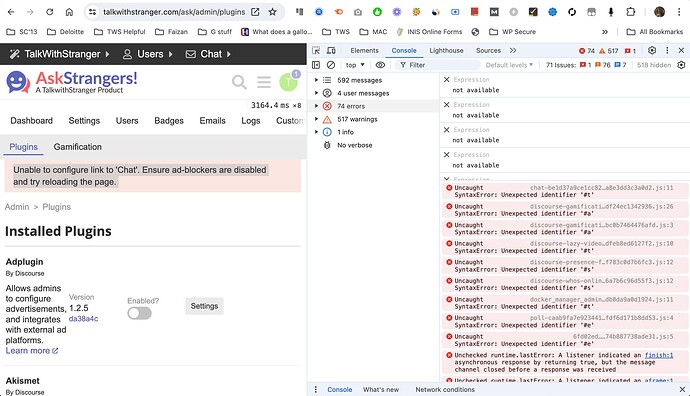Remove the second live expression
690x396 pixels.
tap(447, 105)
